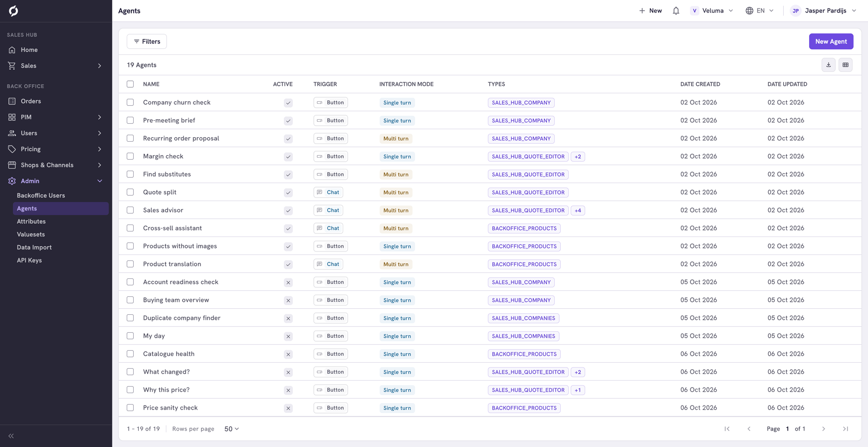
Task: Download the agents list
Action: [x=829, y=65]
